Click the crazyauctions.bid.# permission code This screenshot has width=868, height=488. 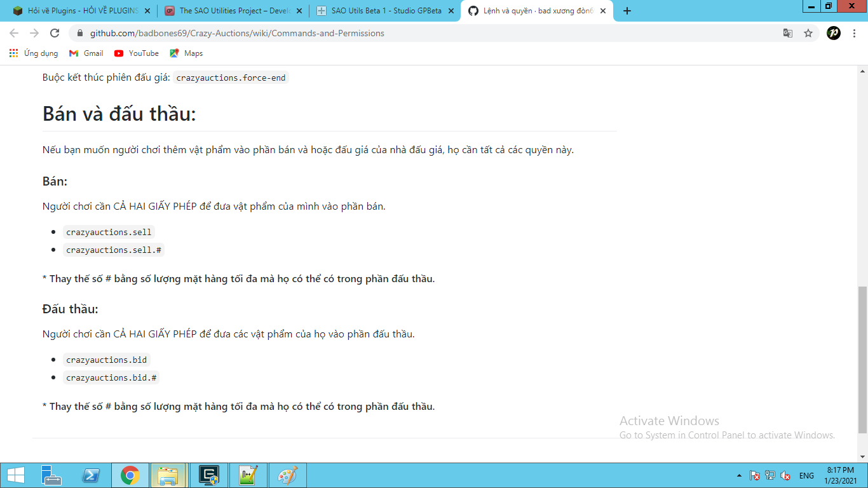click(x=111, y=377)
